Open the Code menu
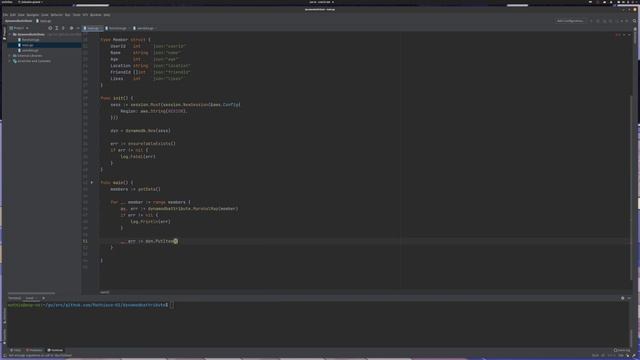Viewport: 640px width, 360px height. [x=44, y=15]
